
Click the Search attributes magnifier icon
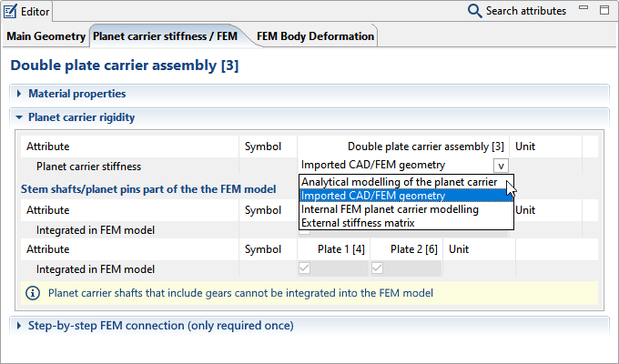[474, 11]
